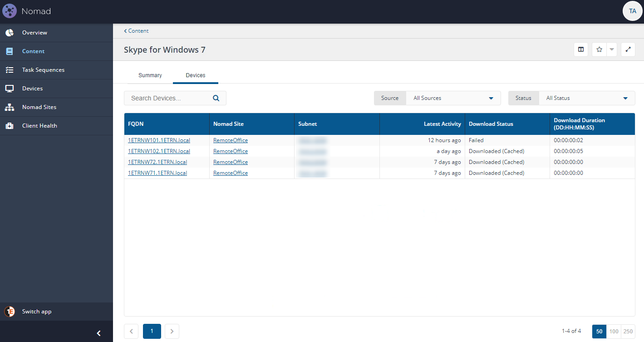Add page to favorites with star icon
This screenshot has height=342, width=644.
599,50
